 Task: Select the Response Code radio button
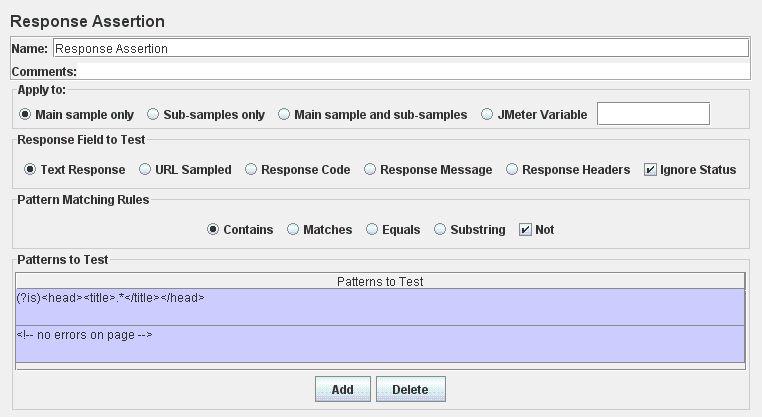pos(252,170)
